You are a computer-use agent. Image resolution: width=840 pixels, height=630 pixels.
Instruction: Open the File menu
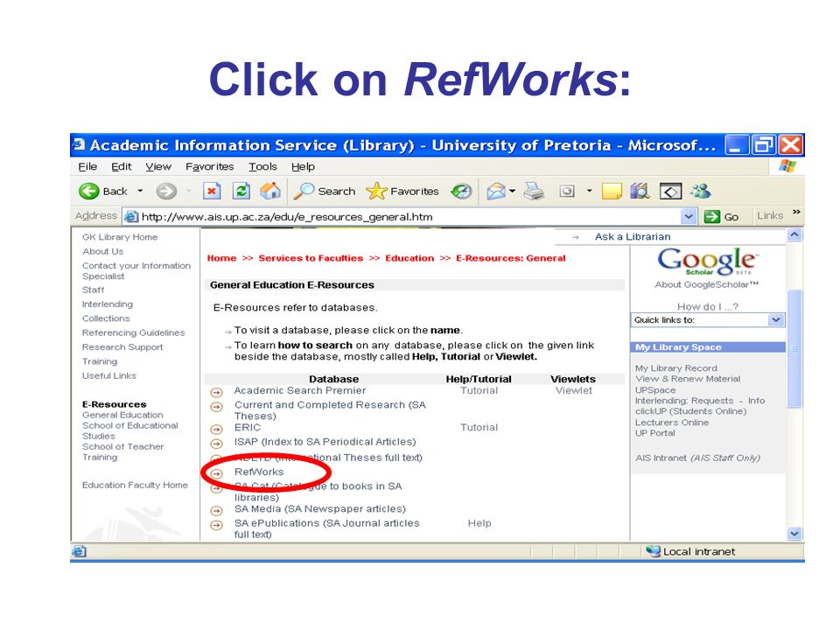(x=87, y=166)
